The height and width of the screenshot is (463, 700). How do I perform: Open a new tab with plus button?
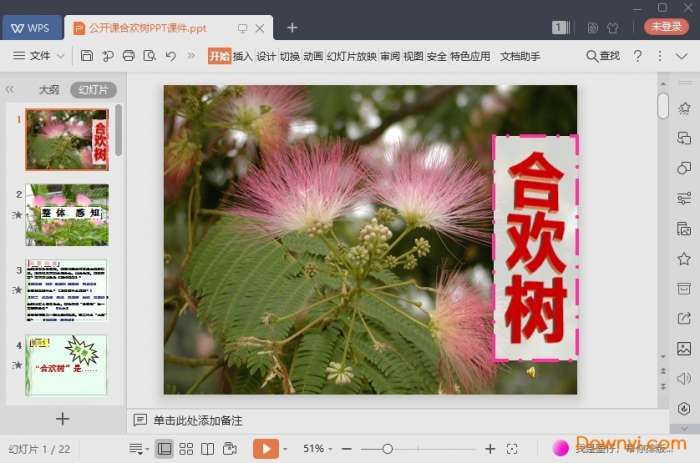pos(292,28)
